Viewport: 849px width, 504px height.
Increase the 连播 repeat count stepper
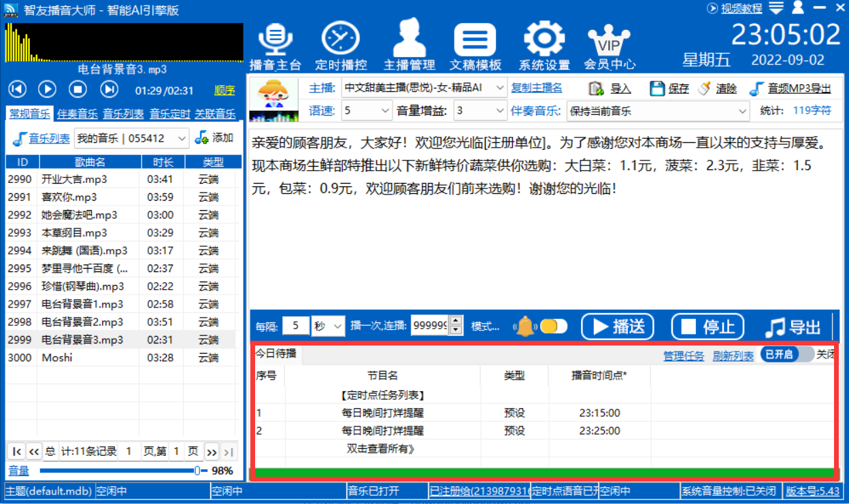(x=456, y=321)
